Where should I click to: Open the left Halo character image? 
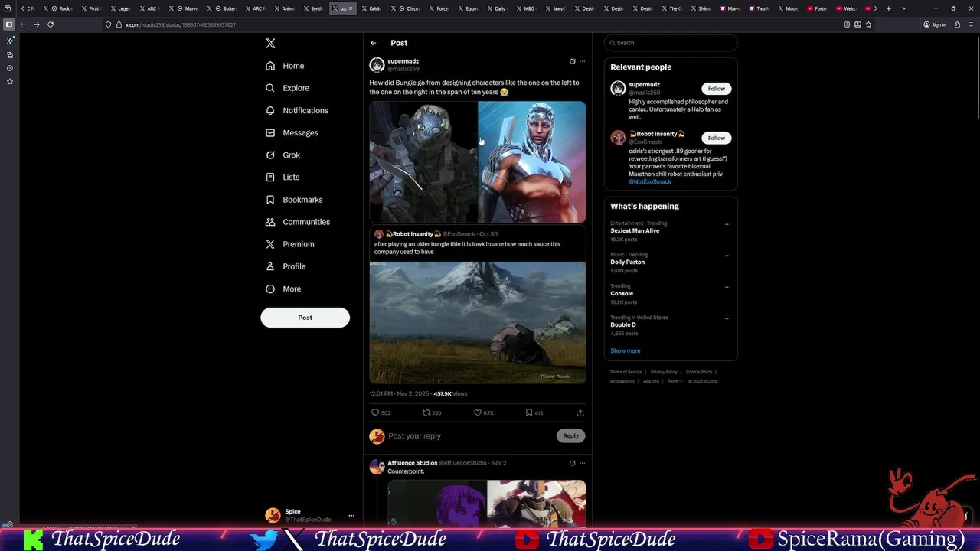click(x=423, y=161)
